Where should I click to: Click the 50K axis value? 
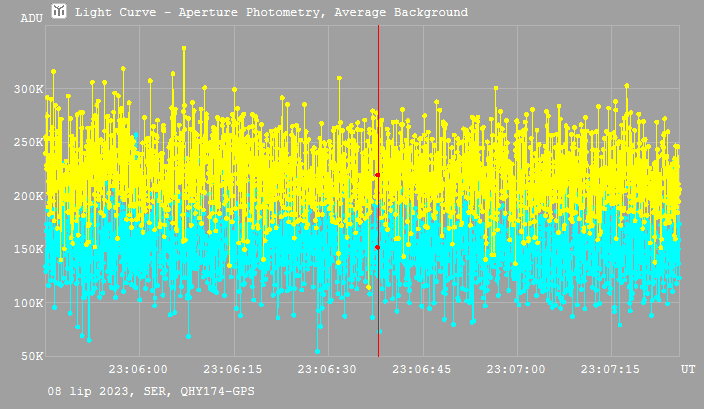[x=32, y=356]
